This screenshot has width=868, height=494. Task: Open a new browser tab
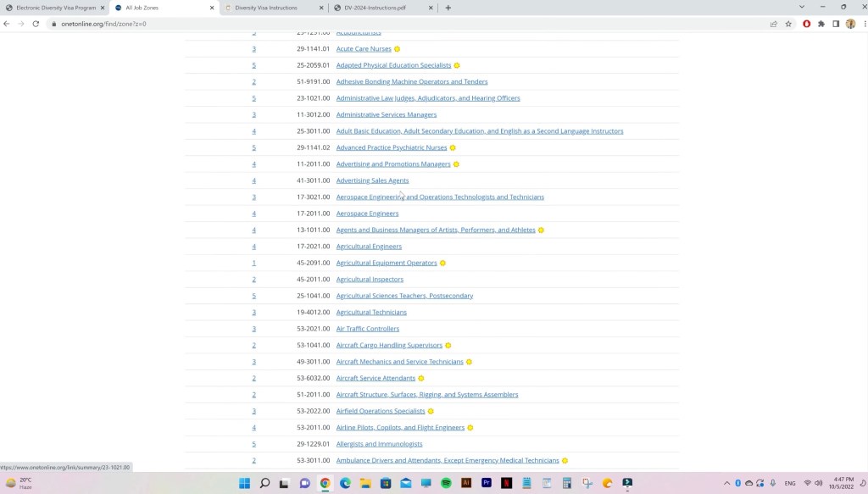pos(448,8)
